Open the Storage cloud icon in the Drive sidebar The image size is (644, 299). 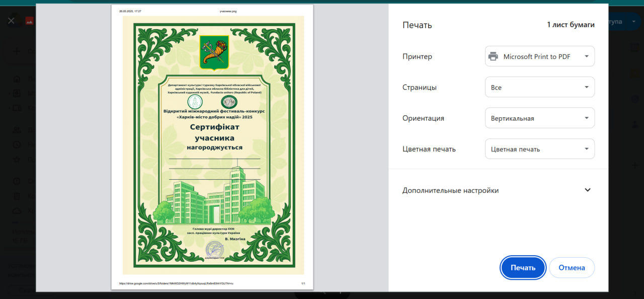(x=17, y=210)
